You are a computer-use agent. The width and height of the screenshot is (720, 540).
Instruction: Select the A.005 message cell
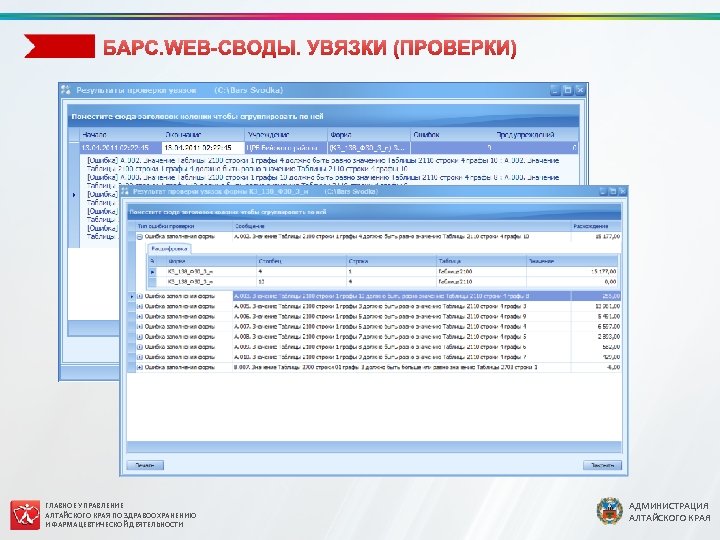pyautogui.click(x=402, y=307)
